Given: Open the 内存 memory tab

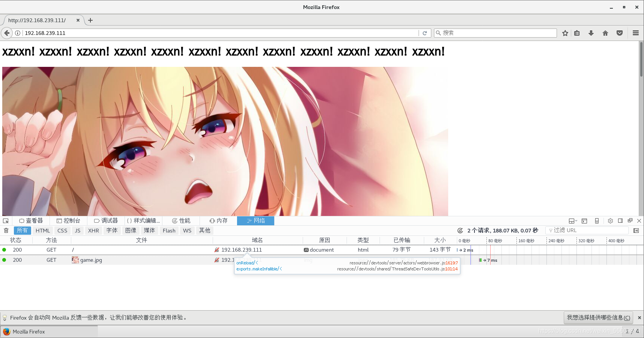Looking at the screenshot, I should point(218,221).
